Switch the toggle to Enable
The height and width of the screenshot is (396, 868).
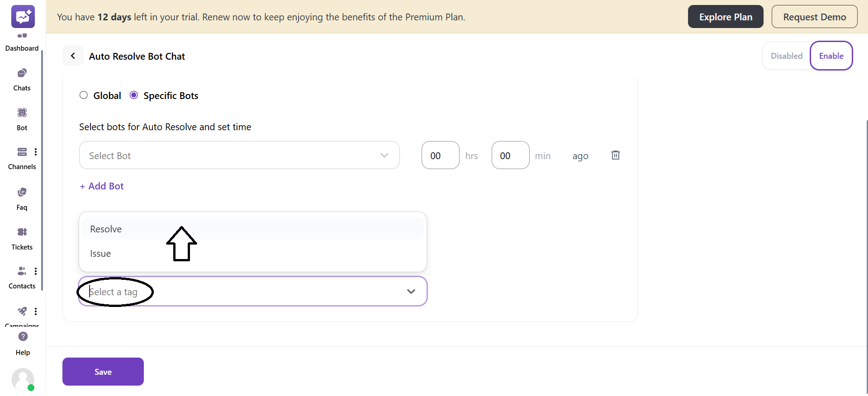pos(831,56)
